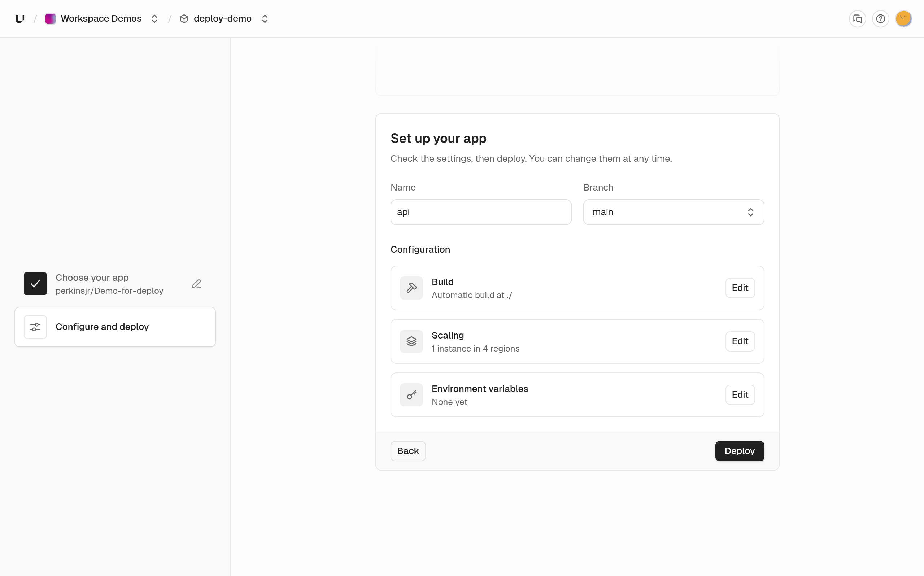Image resolution: width=924 pixels, height=576 pixels.
Task: Click the Back button
Action: click(x=408, y=451)
